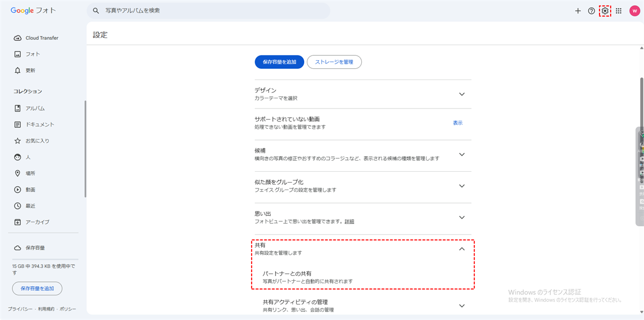644x320 pixels.
Task: Click 詳細 link under 思い出
Action: pos(349,221)
